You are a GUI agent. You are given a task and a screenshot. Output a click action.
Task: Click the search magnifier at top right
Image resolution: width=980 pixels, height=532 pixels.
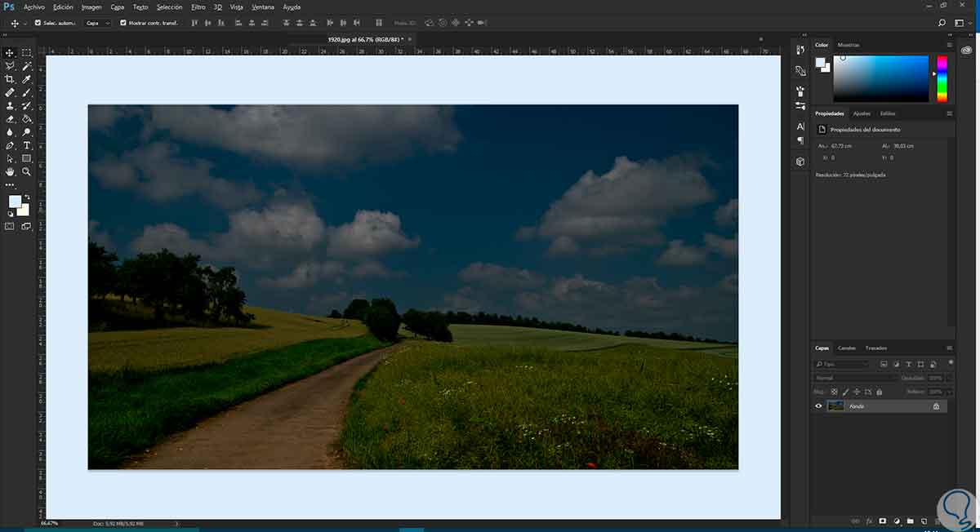pyautogui.click(x=942, y=23)
